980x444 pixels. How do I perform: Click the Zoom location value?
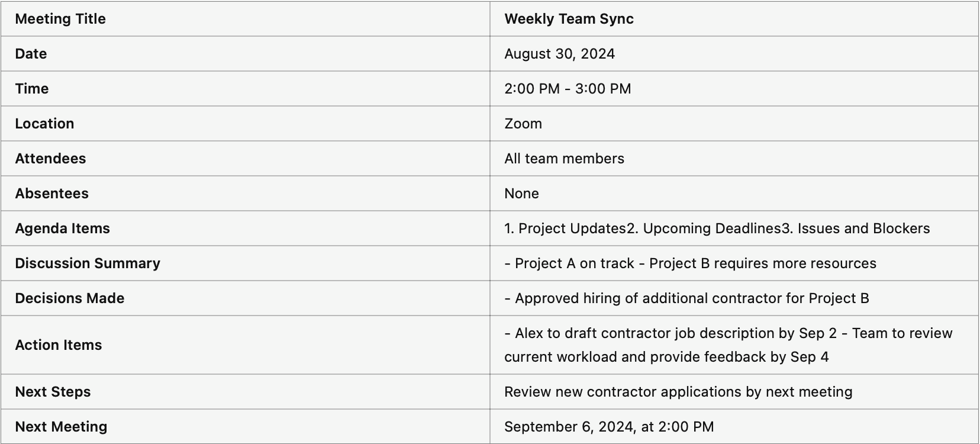(523, 124)
